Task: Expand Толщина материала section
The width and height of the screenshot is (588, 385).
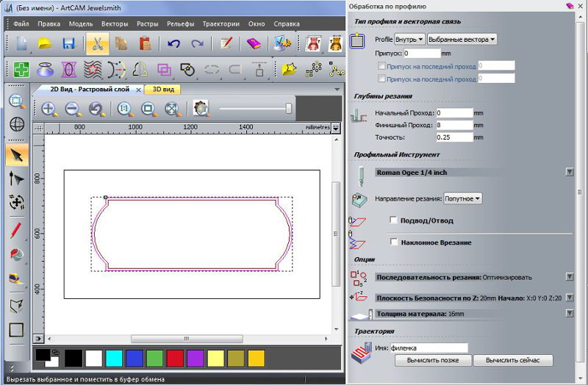Action: coord(569,313)
